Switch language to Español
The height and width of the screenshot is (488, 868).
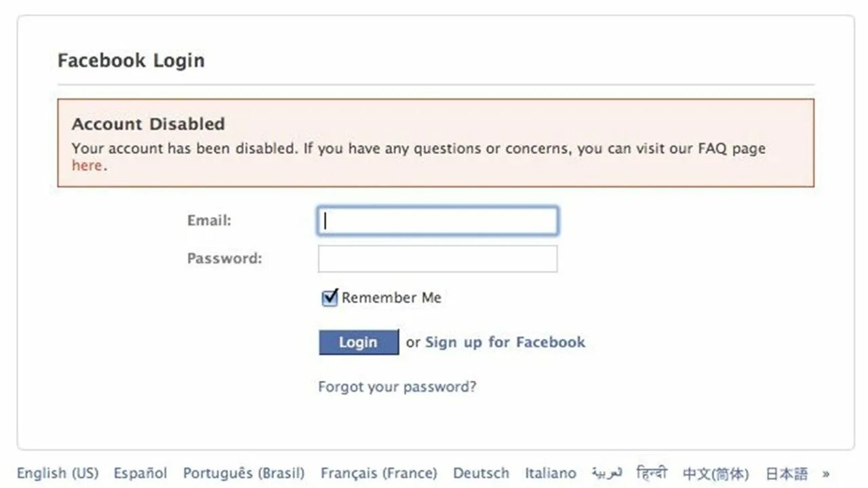140,473
